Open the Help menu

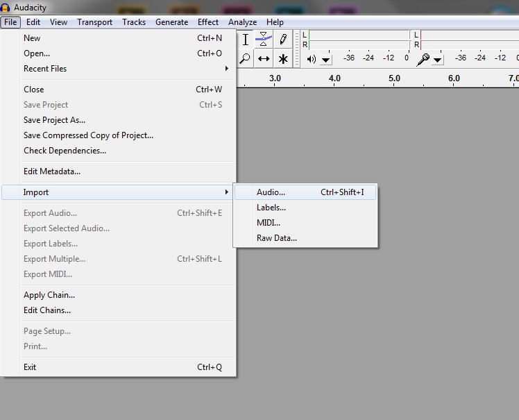coord(275,22)
